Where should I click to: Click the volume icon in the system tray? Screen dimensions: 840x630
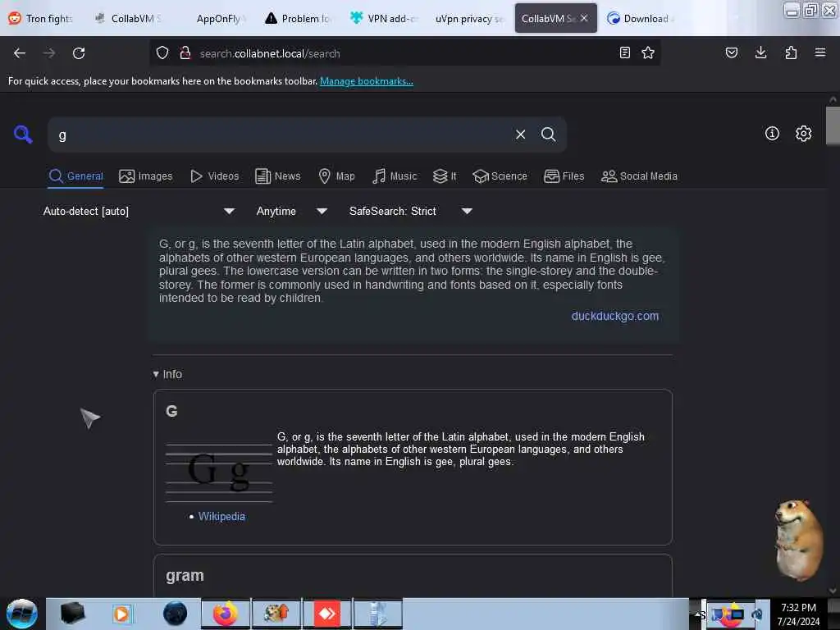(757, 614)
